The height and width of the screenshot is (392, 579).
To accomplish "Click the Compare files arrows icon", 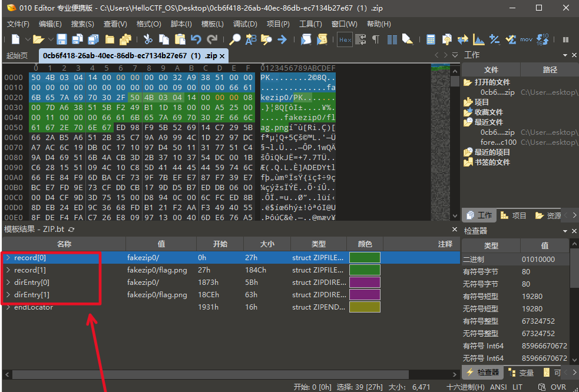I will [463, 39].
